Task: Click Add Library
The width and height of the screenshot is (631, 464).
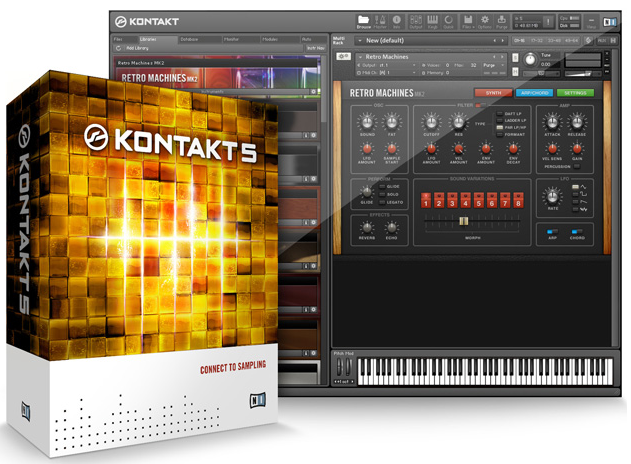Action: coord(137,48)
